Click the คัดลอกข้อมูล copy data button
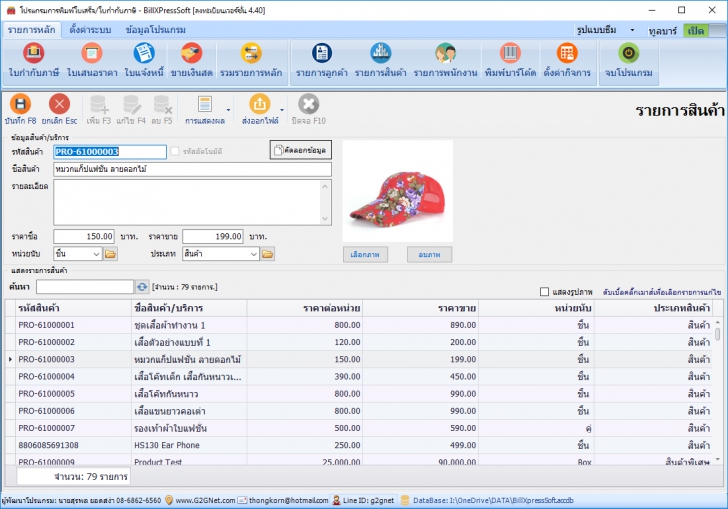Image resolution: width=728 pixels, height=509 pixels. pos(301,150)
